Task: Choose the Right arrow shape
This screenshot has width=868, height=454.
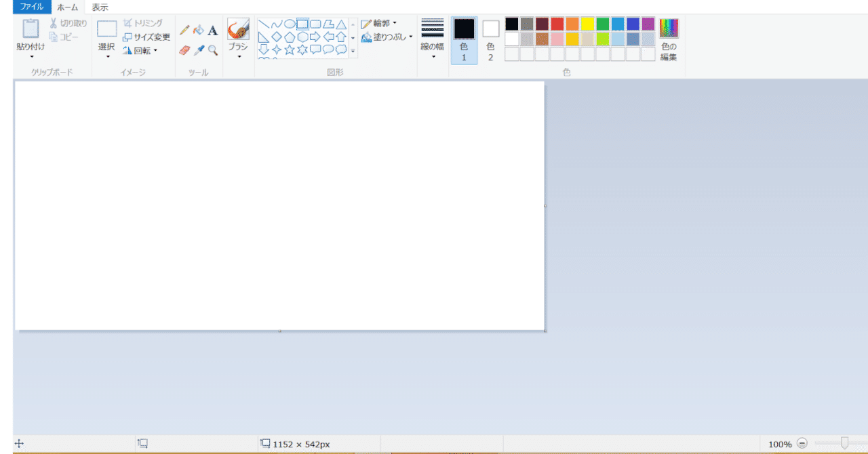Action: coord(315,37)
